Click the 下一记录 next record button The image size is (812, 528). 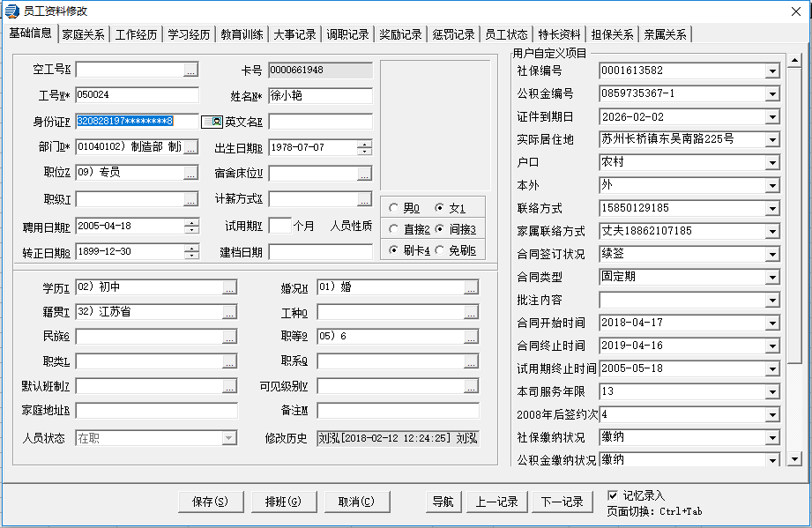(562, 502)
